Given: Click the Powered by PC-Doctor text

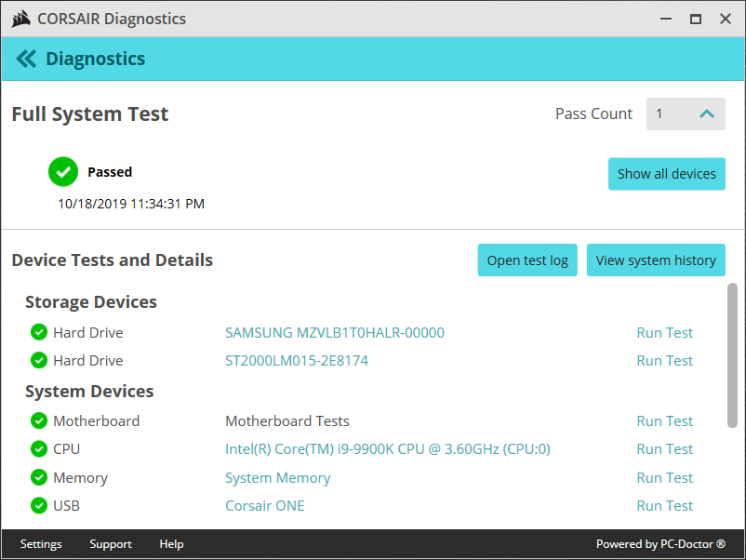Looking at the screenshot, I should point(660,544).
